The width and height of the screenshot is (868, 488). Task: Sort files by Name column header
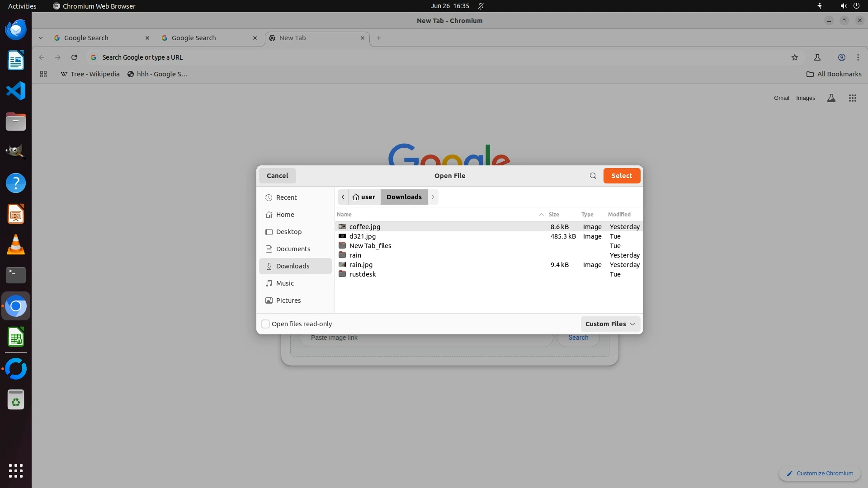(344, 215)
